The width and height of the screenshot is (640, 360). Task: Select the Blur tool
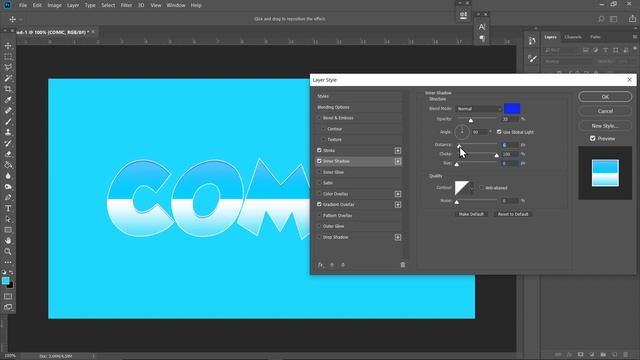(8, 176)
